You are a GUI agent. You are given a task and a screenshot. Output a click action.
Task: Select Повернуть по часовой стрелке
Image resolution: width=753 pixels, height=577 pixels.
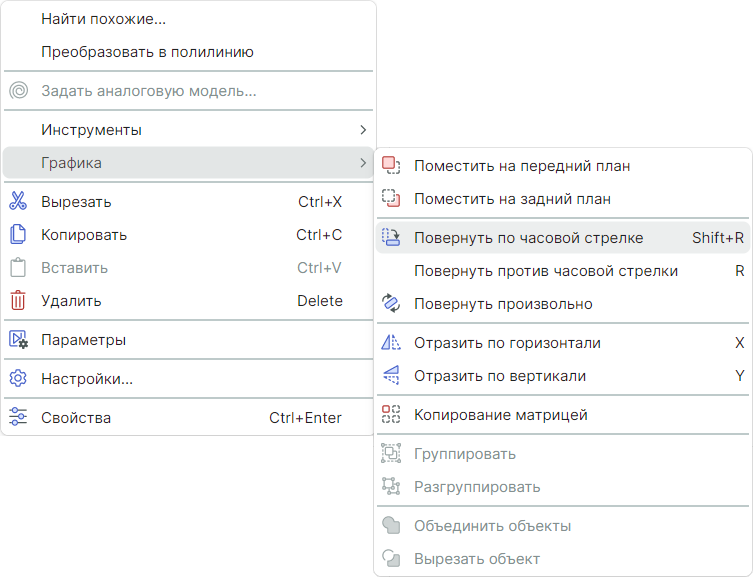(x=528, y=238)
